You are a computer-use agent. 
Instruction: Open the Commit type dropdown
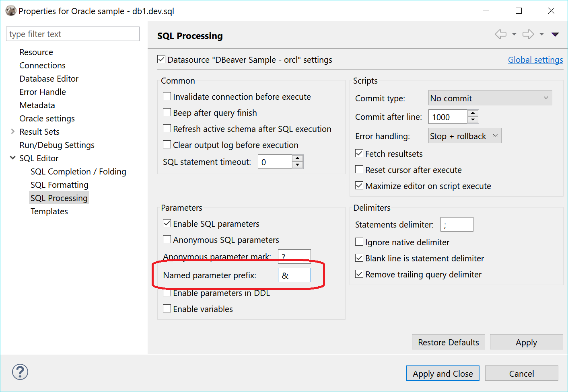[490, 98]
